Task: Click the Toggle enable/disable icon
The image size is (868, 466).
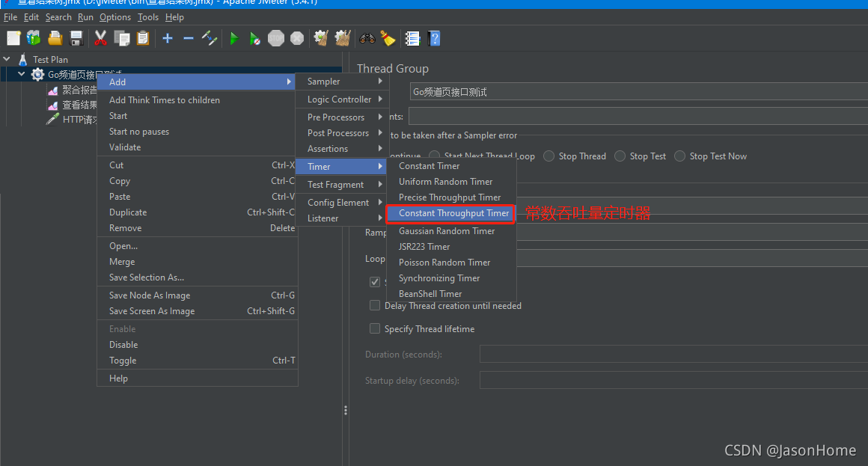Action: coord(210,38)
